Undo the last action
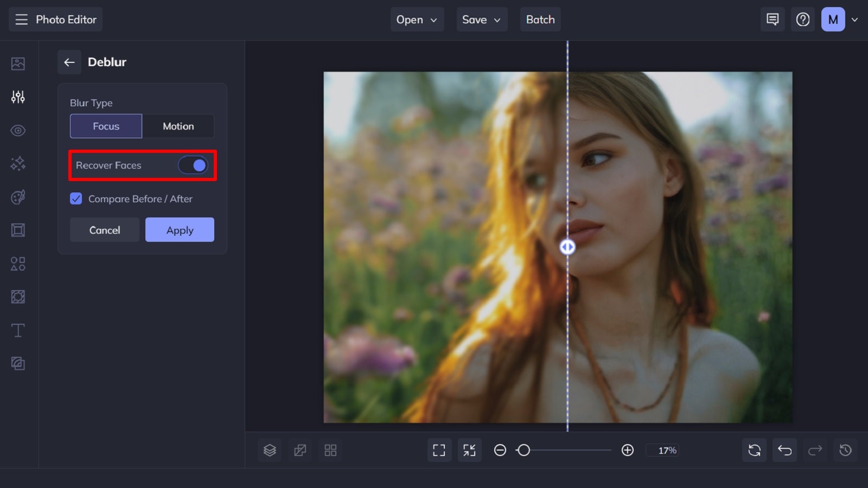This screenshot has height=488, width=868. point(784,450)
